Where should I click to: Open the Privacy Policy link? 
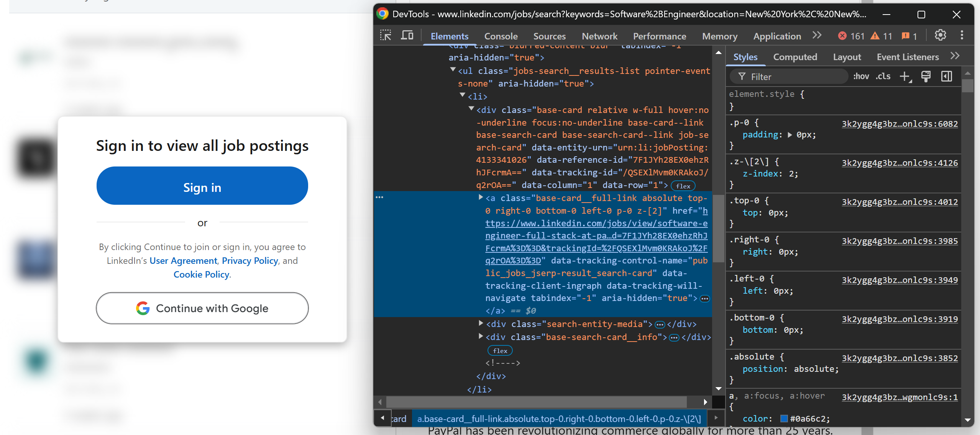pyautogui.click(x=250, y=261)
